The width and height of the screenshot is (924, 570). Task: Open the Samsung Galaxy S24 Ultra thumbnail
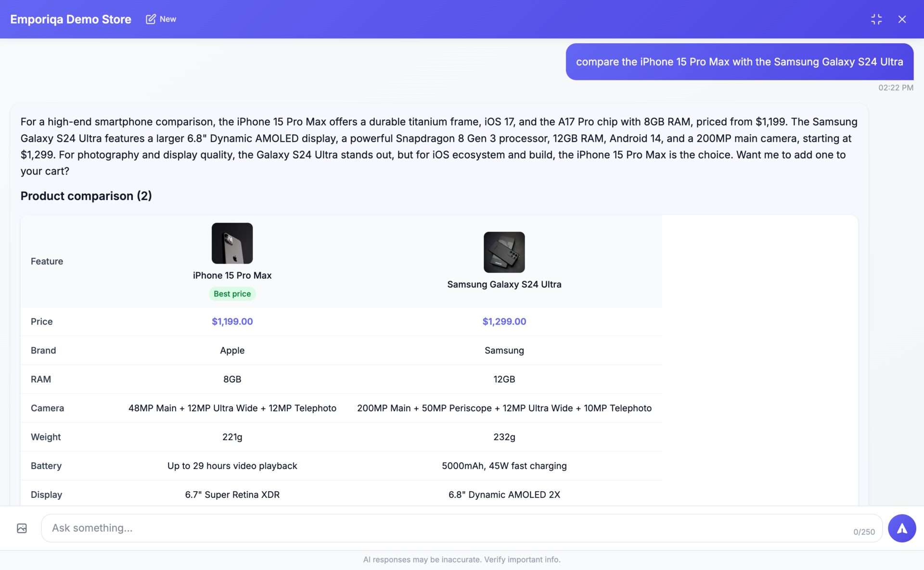tap(504, 252)
